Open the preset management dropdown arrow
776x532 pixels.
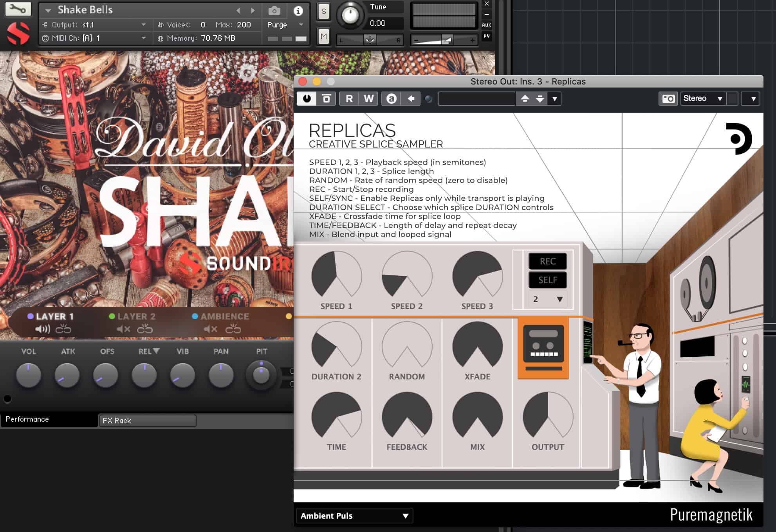coord(554,99)
